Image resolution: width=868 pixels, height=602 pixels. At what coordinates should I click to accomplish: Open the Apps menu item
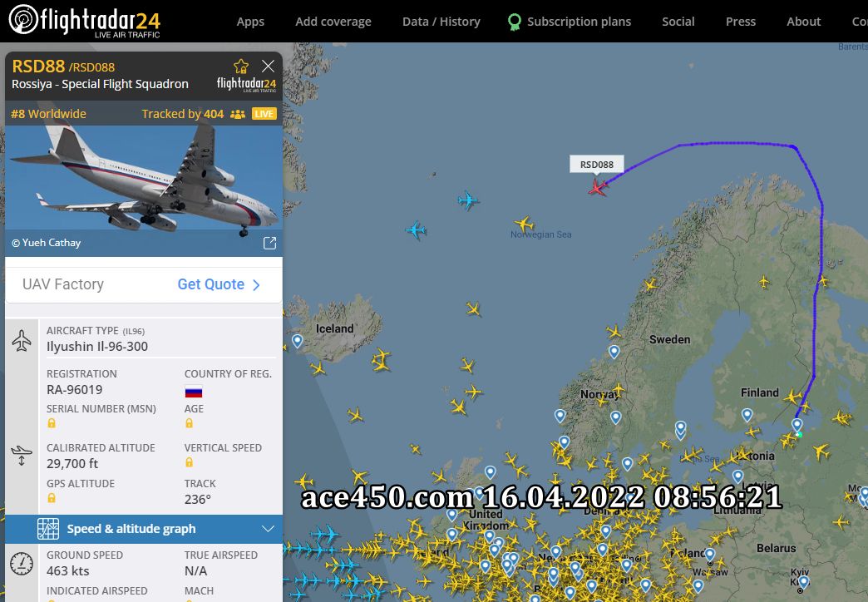pyautogui.click(x=250, y=22)
